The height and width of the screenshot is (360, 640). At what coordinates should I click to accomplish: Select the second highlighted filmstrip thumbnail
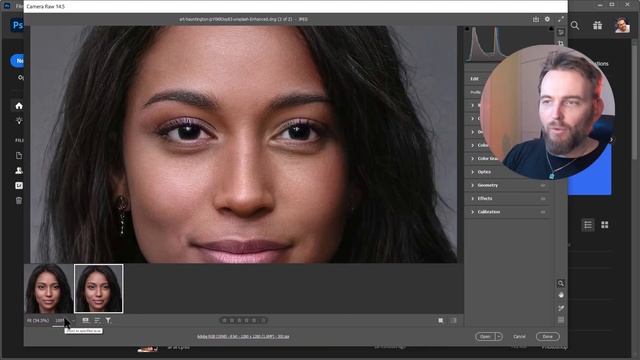tap(98, 289)
